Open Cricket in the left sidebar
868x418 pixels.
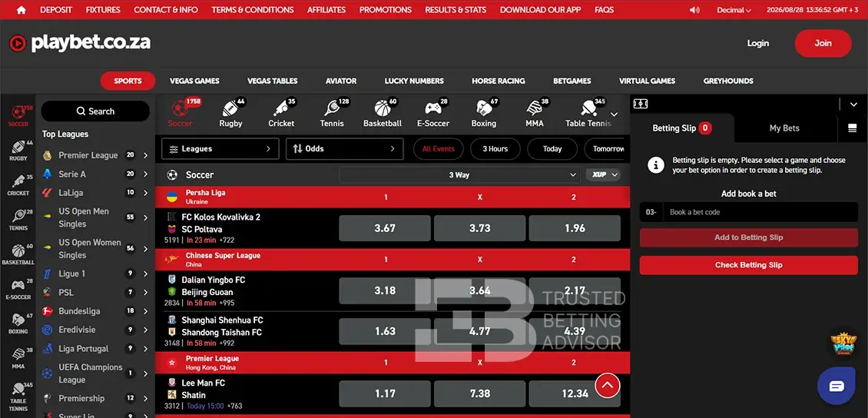tap(18, 185)
